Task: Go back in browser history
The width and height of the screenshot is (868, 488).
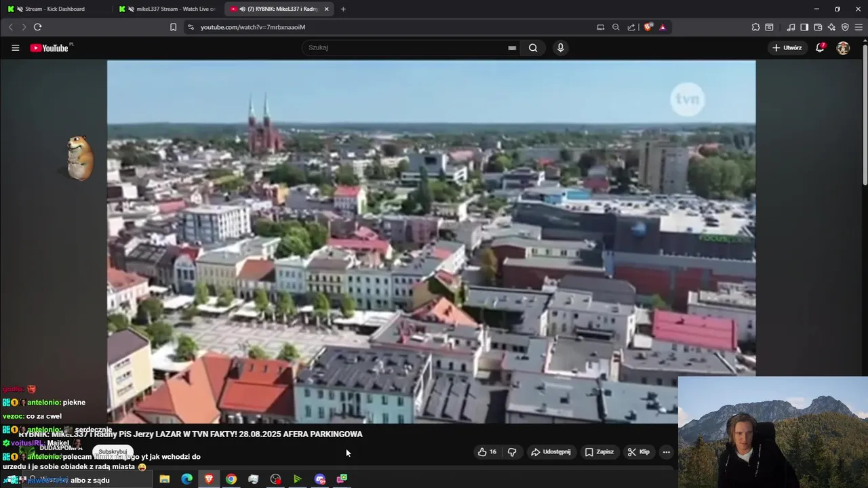Action: pyautogui.click(x=10, y=27)
